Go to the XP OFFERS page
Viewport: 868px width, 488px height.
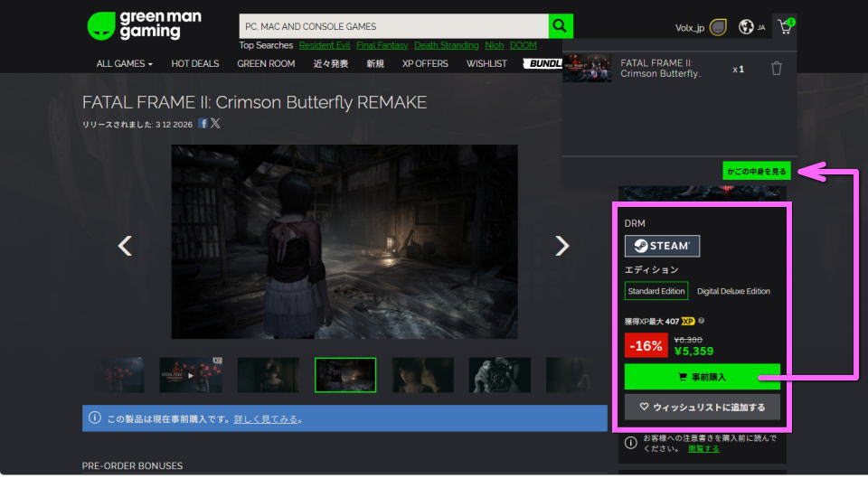tap(425, 64)
